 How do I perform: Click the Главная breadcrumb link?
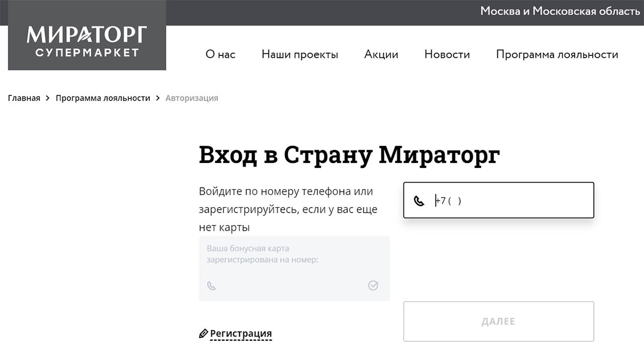pyautogui.click(x=24, y=98)
